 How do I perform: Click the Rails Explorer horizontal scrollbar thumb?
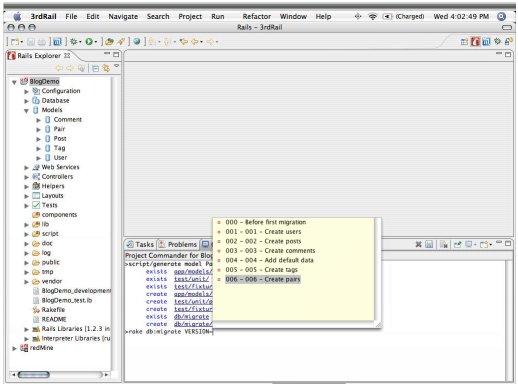point(34,375)
